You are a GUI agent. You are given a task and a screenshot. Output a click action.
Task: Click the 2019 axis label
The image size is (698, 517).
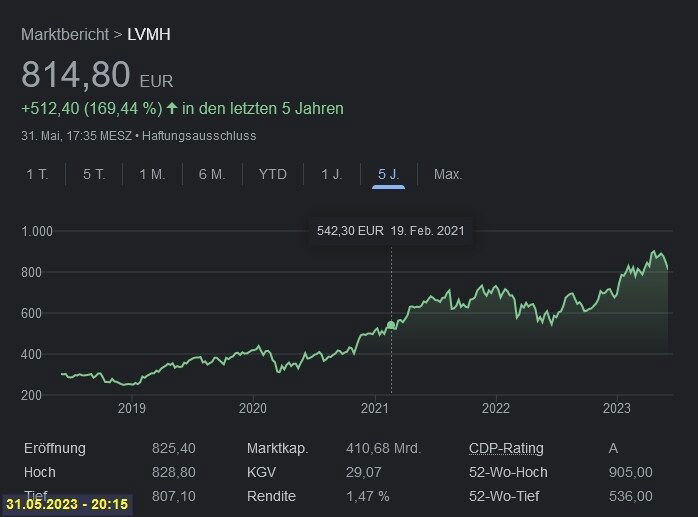(131, 408)
